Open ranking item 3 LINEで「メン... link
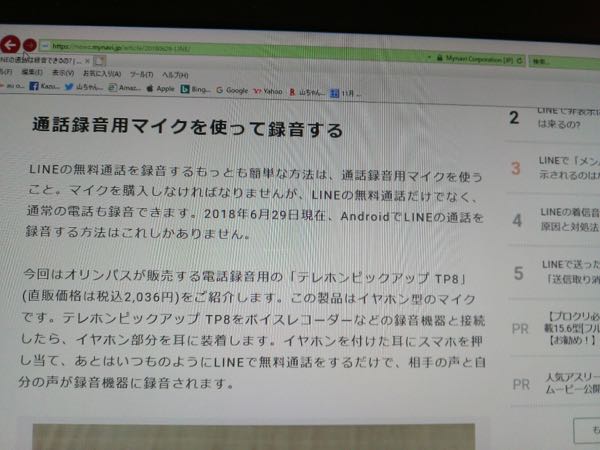The image size is (600, 450). click(569, 168)
